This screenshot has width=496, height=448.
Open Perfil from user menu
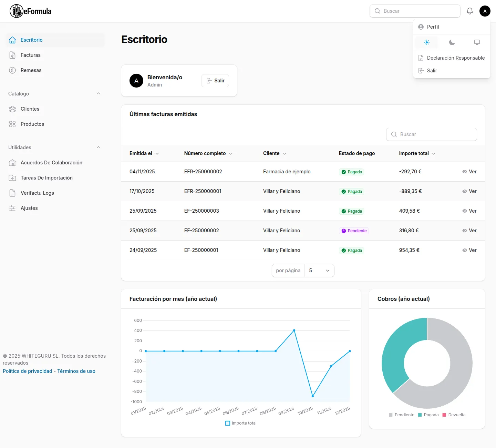pos(452,27)
